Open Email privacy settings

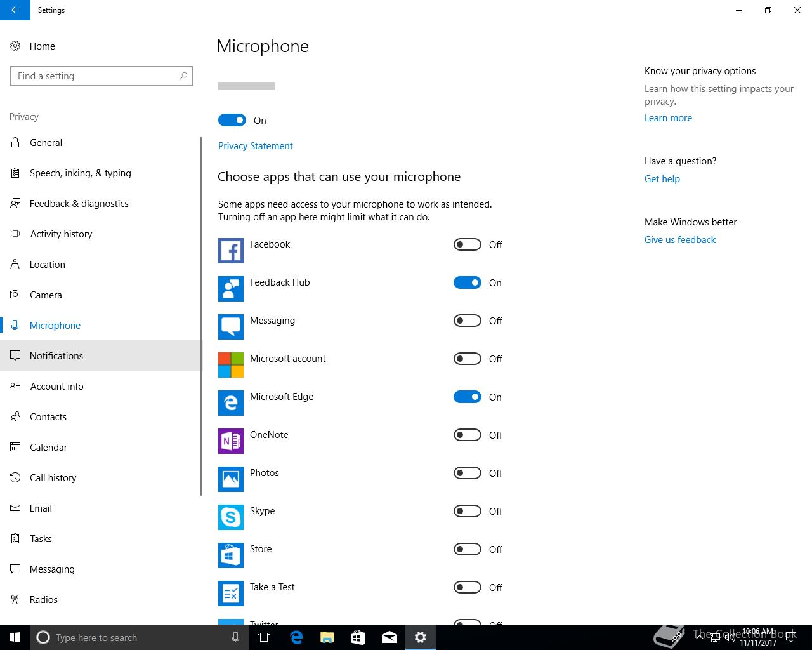pyautogui.click(x=100, y=508)
